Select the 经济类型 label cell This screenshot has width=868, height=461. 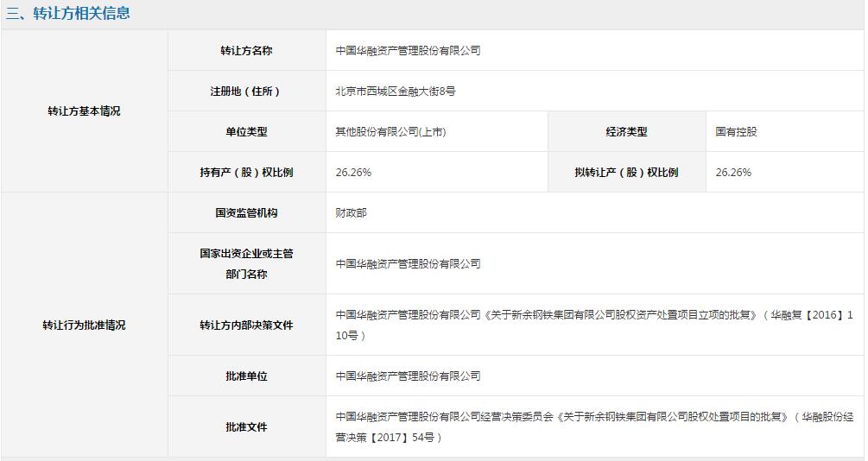626,132
